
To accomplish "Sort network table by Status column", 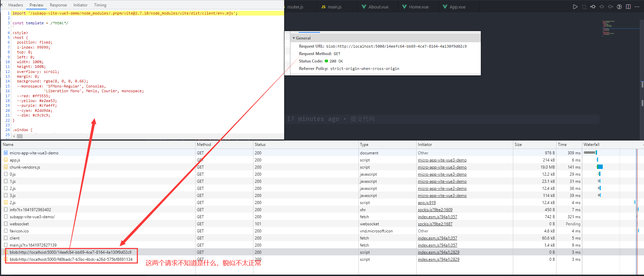I will click(x=306, y=145).
